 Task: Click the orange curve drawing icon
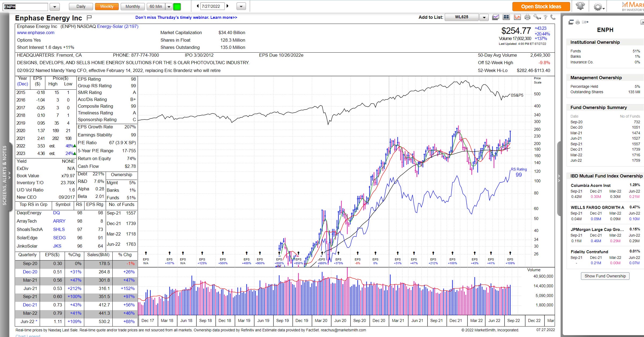pos(517,17)
